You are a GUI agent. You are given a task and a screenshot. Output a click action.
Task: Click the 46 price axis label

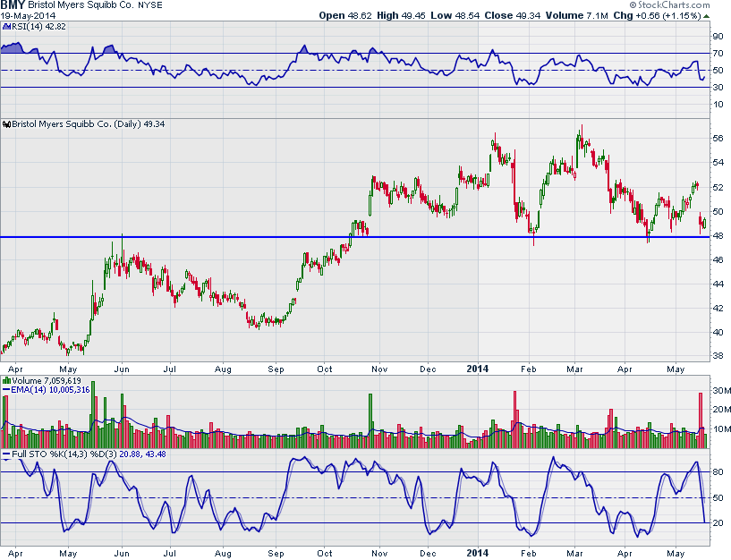tap(718, 259)
